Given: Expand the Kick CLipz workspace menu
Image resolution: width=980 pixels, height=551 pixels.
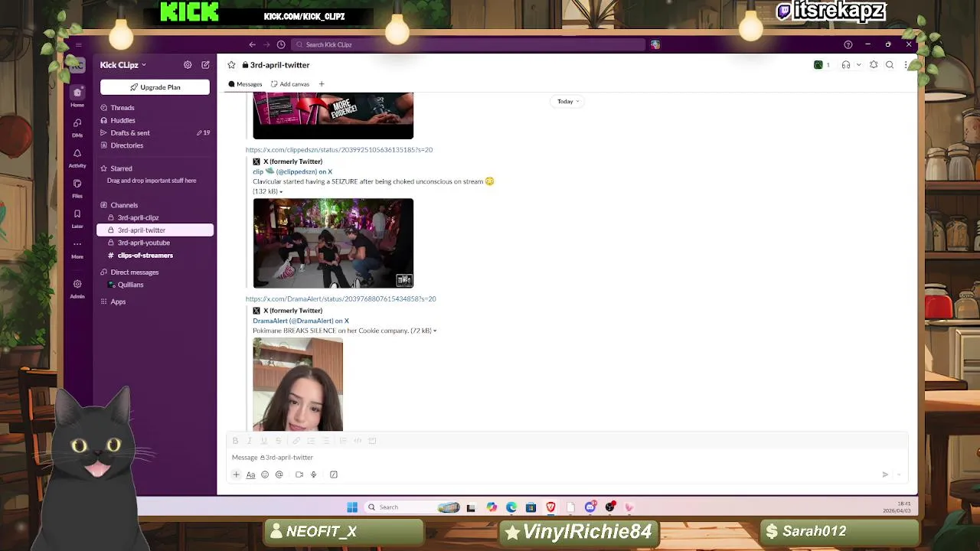Looking at the screenshot, I should (122, 65).
